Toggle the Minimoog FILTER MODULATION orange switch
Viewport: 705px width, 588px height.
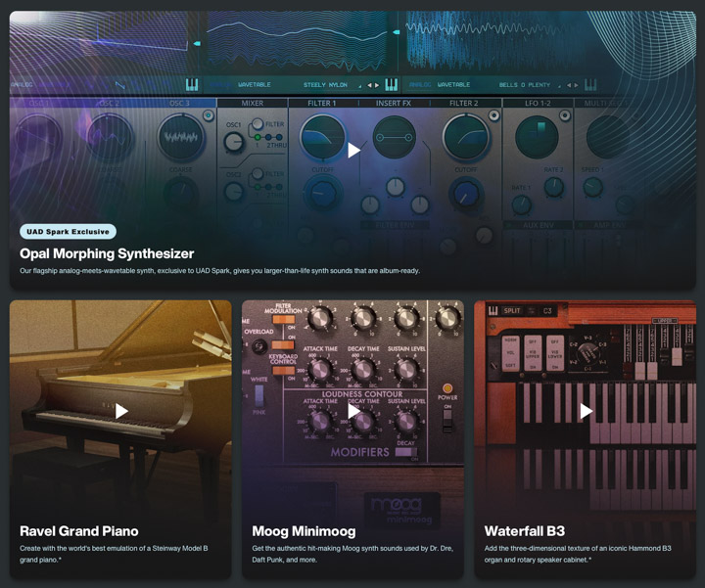coord(284,319)
